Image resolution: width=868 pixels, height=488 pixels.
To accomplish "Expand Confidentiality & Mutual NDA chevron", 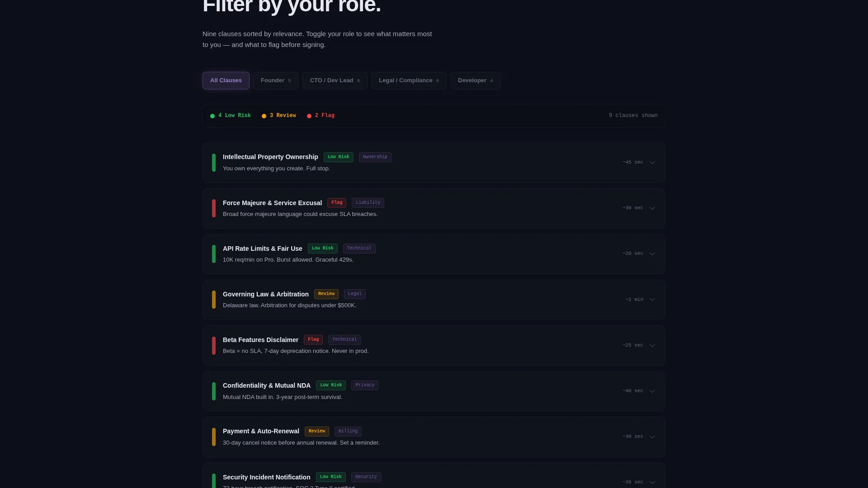I will click(x=652, y=391).
